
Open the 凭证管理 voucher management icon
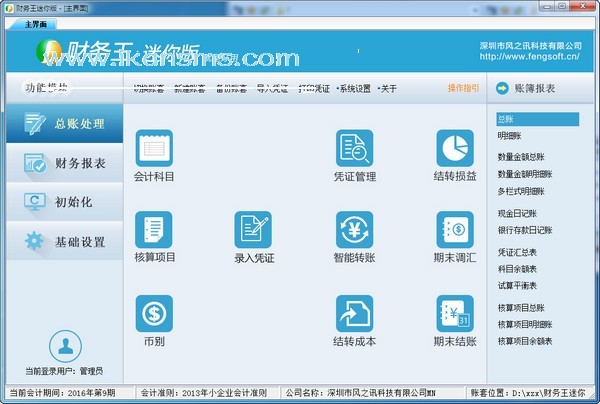click(354, 148)
